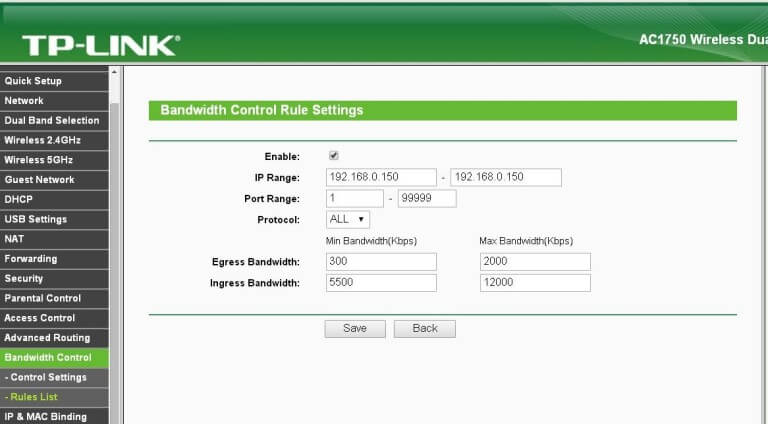Image resolution: width=768 pixels, height=424 pixels.
Task: Open Quick Setup in sidebar
Action: 54,81
